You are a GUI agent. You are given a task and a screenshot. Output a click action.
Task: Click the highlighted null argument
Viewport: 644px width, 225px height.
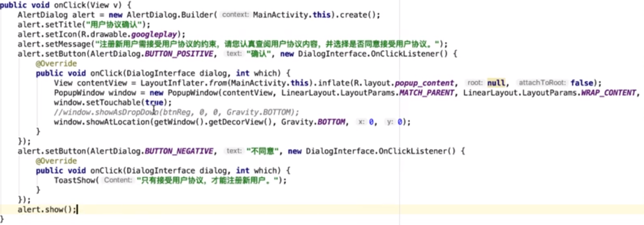(x=496, y=83)
